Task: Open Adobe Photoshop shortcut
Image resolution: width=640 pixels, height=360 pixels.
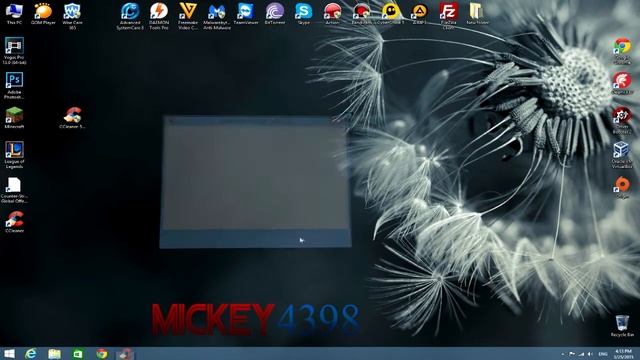Action: tap(14, 86)
